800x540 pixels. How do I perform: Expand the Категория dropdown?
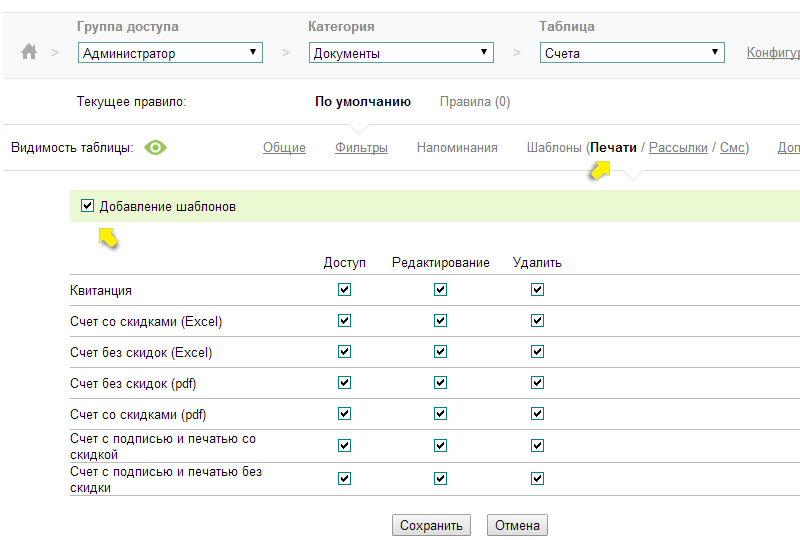click(x=401, y=54)
